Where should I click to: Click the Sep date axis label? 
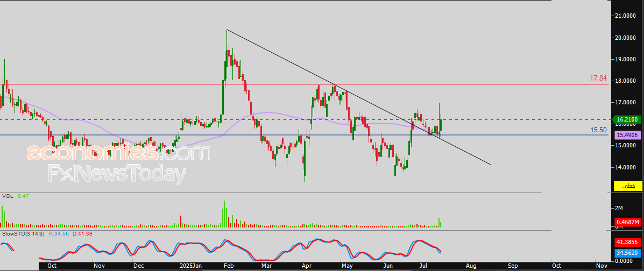tap(512, 266)
